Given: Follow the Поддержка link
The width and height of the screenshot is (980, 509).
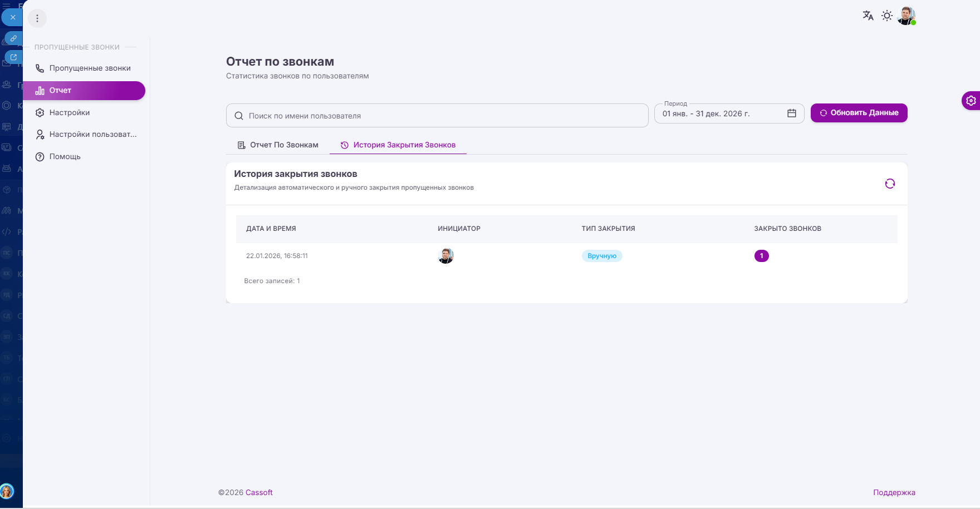Looking at the screenshot, I should (894, 493).
